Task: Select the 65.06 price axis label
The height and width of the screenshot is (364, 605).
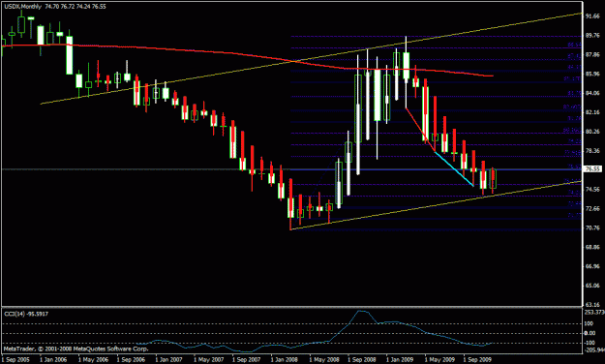Action: 592,286
